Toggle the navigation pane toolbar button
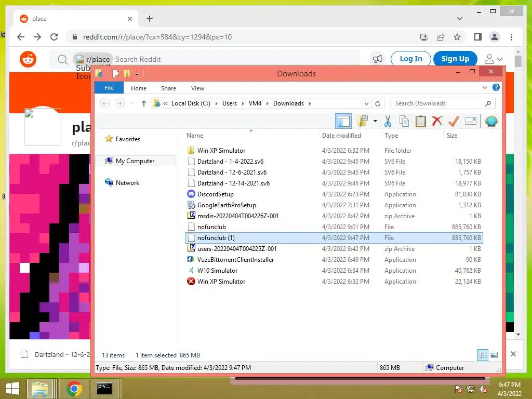This screenshot has width=532, height=399. (x=343, y=121)
